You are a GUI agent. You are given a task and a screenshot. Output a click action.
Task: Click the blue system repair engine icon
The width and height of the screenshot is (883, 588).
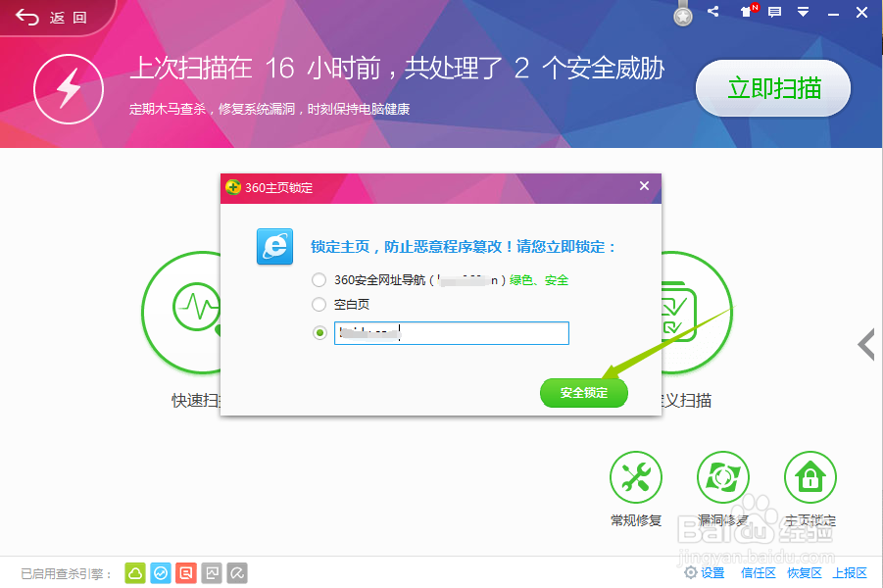[161, 573]
